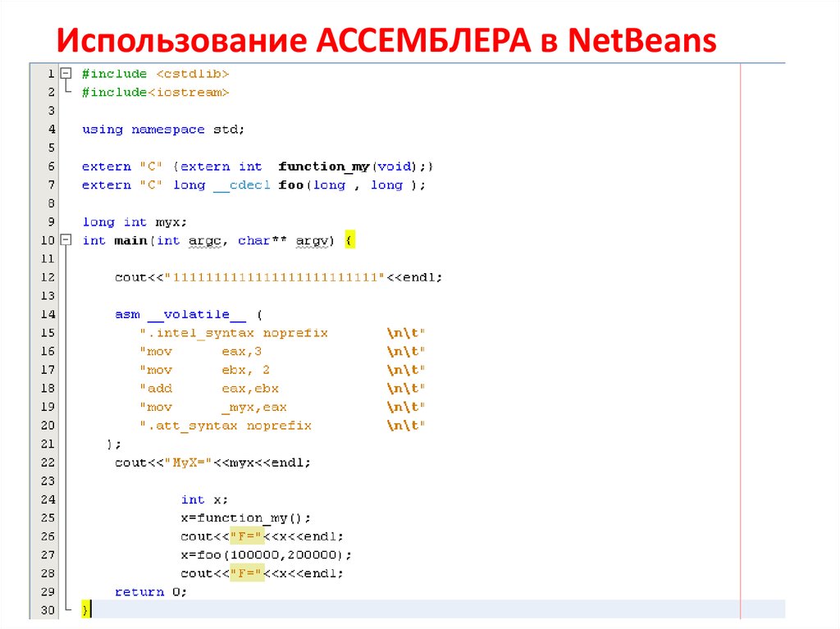Click '.att_syntax noprefix' directive
Image resolution: width=840 pixels, height=629 pixels.
[x=230, y=426]
